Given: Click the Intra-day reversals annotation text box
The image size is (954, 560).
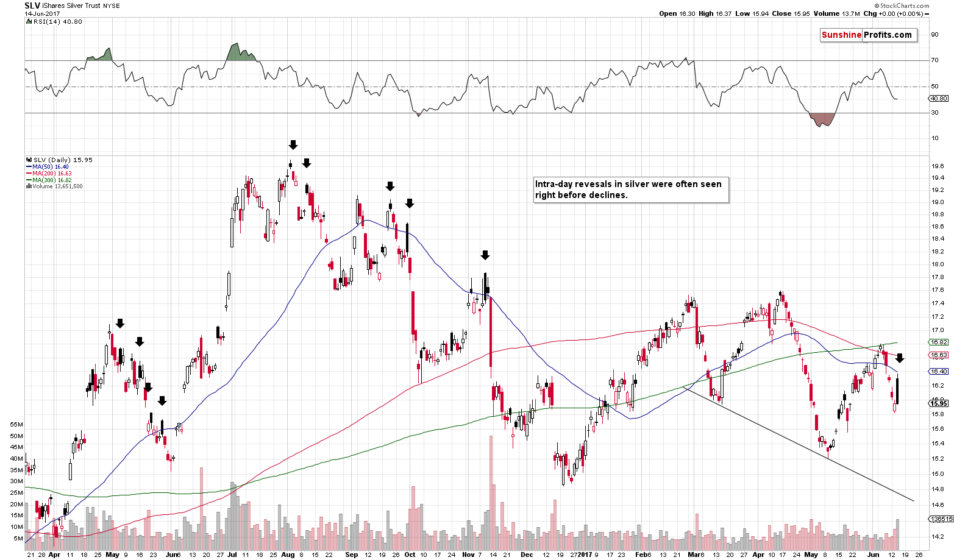Looking at the screenshot, I should point(631,190).
